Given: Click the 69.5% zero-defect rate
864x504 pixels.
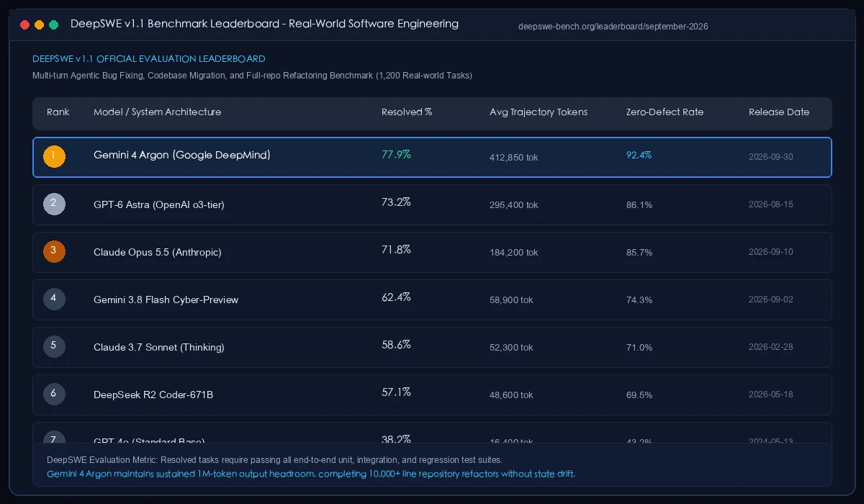Looking at the screenshot, I should pos(639,395).
